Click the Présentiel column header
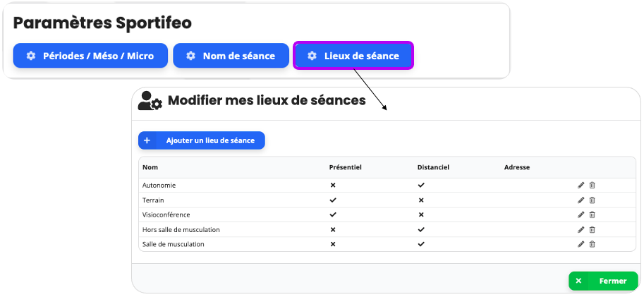The image size is (644, 297). (x=346, y=167)
